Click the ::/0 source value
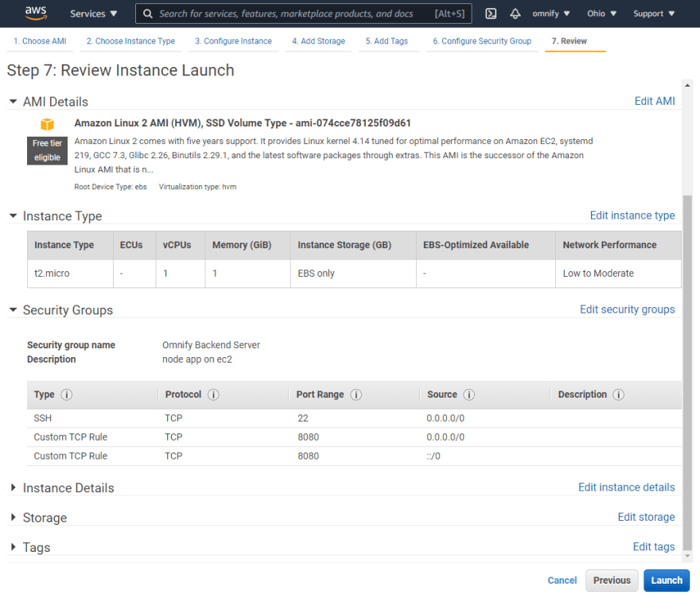 [x=433, y=456]
